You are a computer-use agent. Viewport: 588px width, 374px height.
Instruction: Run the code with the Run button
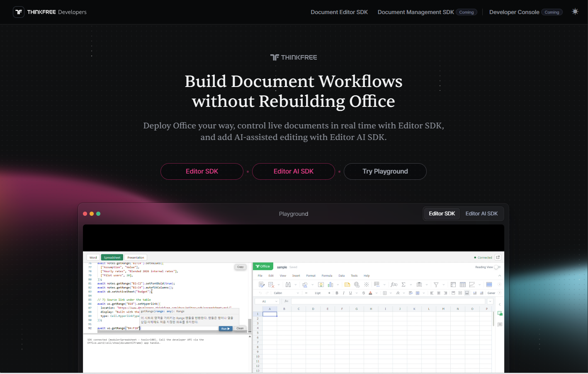coord(225,328)
